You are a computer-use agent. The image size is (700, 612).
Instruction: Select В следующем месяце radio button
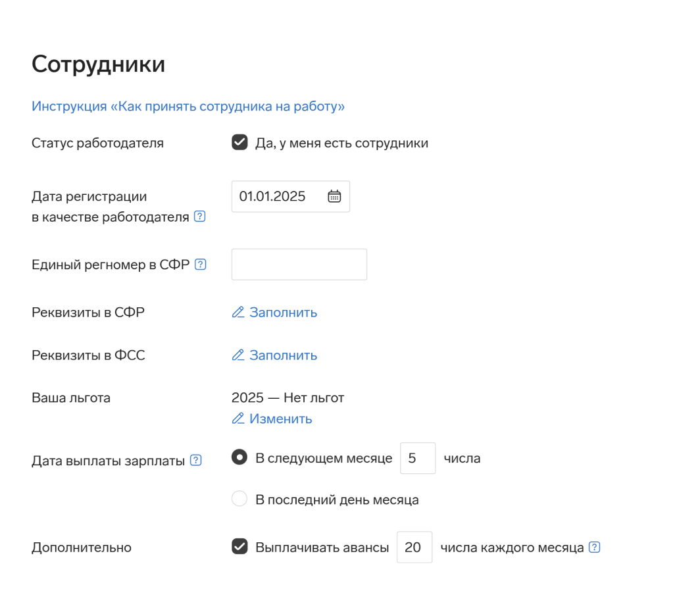pos(239,457)
